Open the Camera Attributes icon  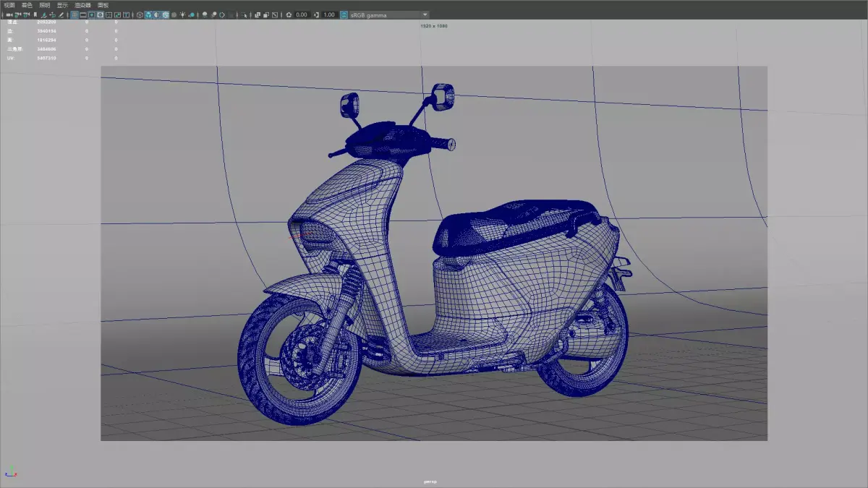click(x=26, y=14)
